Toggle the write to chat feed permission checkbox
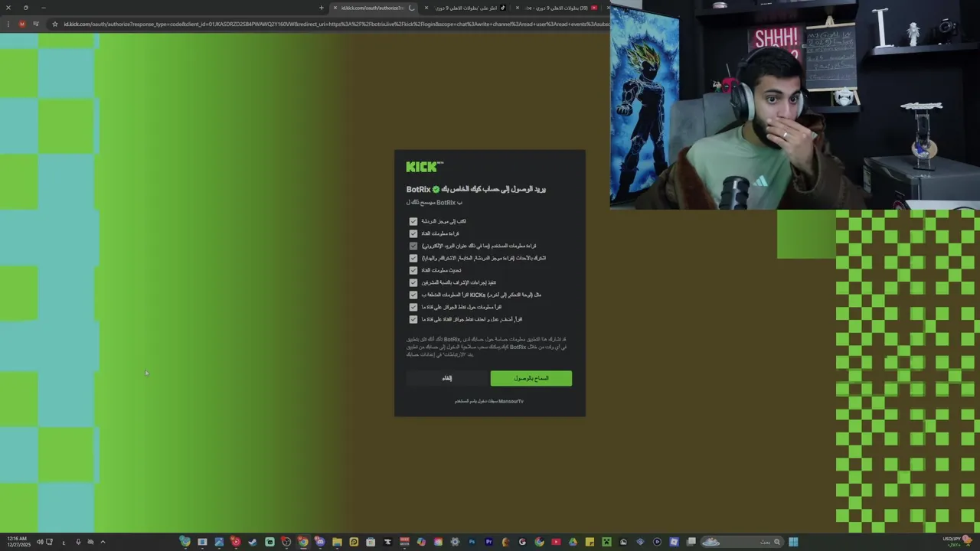This screenshot has width=980, height=551. click(x=413, y=221)
